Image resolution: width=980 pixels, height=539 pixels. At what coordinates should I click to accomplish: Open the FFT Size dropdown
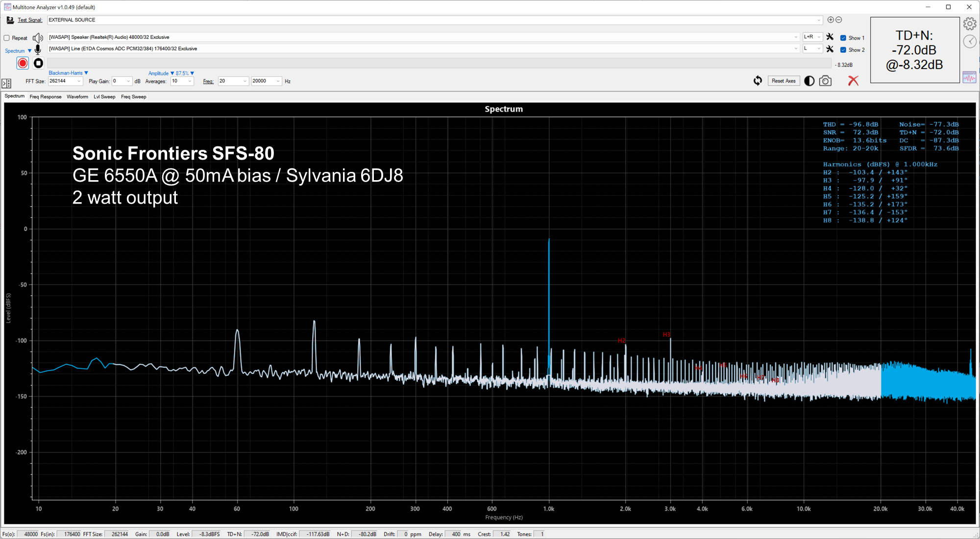point(65,81)
